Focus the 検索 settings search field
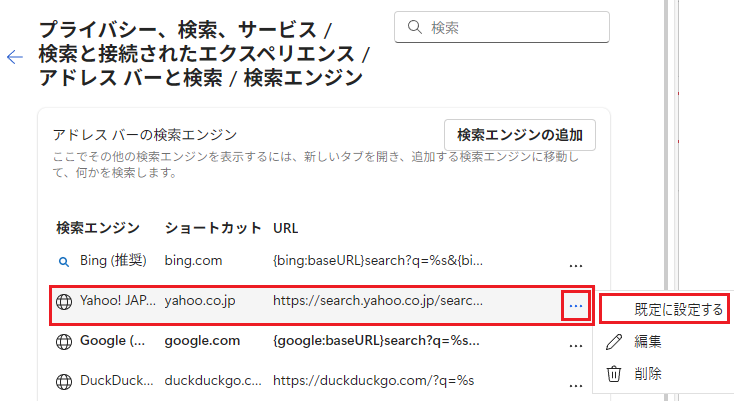The width and height of the screenshot is (734, 401). [x=502, y=27]
